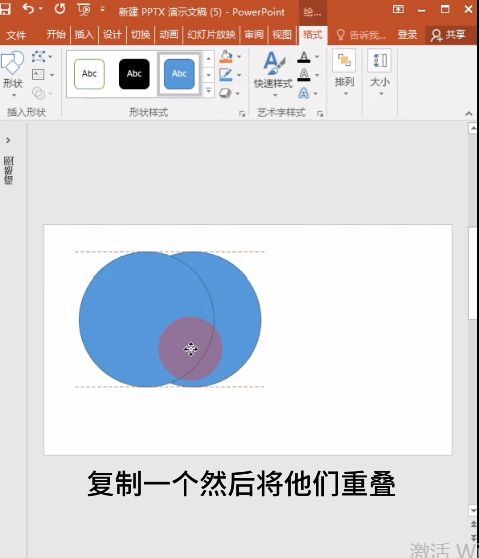The width and height of the screenshot is (479, 558).
Task: Open the 快速样式 WordArt gallery
Action: 273,74
